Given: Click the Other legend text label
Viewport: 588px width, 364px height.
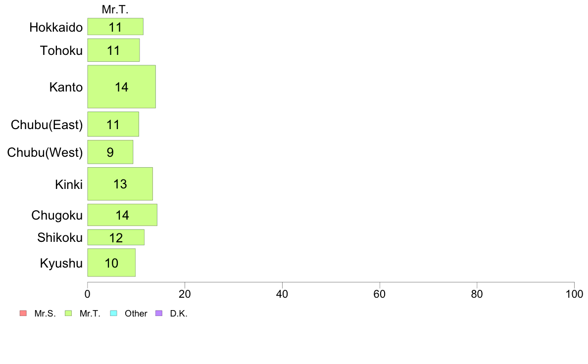Looking at the screenshot, I should pos(136,314).
